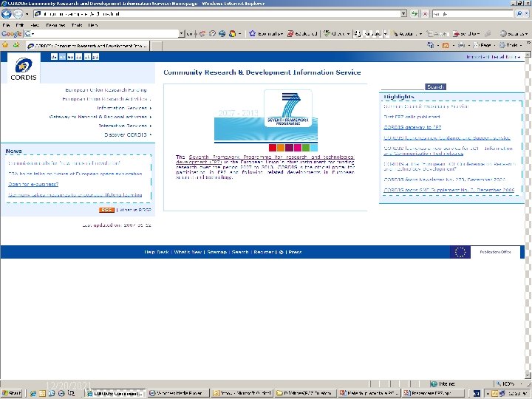Click the site search text field above Highlights
The width and height of the screenshot is (532, 399).
click(x=403, y=87)
